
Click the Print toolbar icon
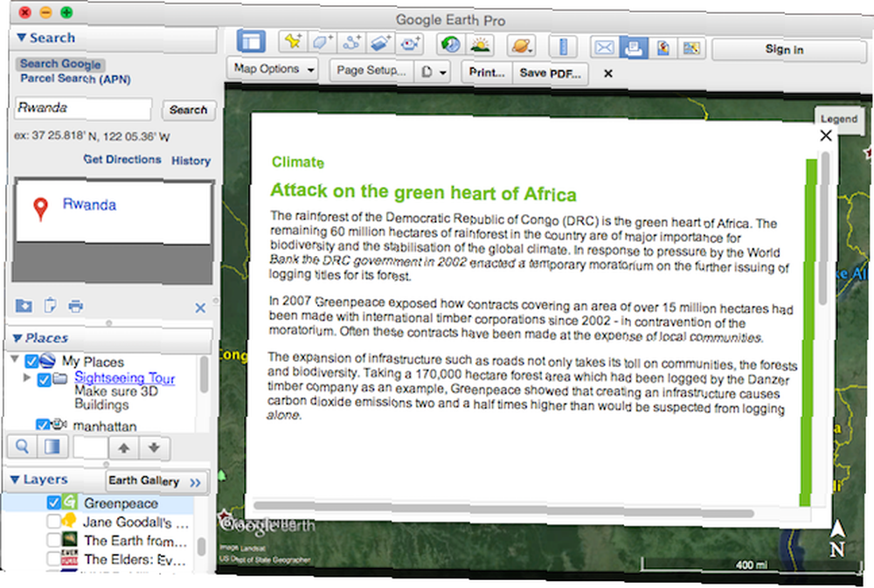tap(634, 48)
